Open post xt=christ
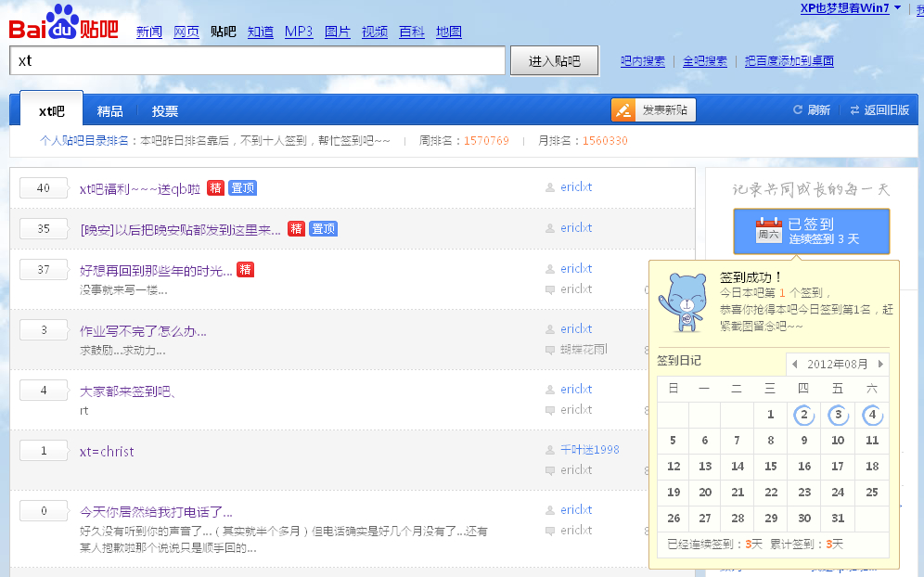The height and width of the screenshot is (577, 924). pos(107,452)
